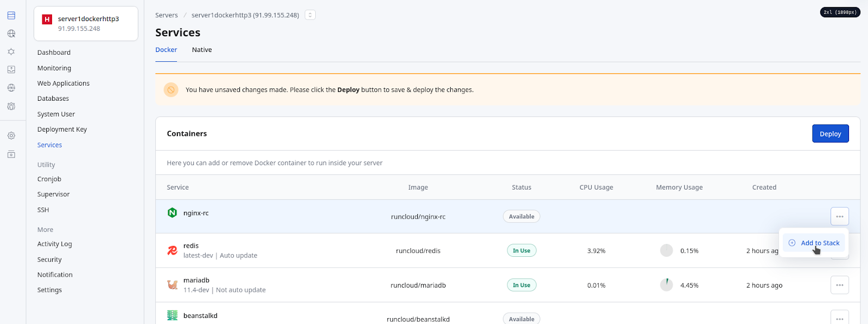Click the settings gear icon in left rail
This screenshot has height=324, width=868.
(x=11, y=135)
